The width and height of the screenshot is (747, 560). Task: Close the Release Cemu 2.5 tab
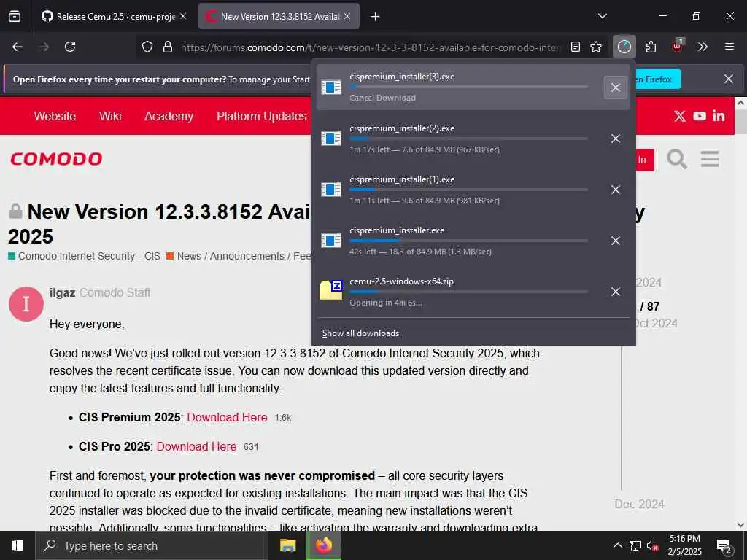183,16
